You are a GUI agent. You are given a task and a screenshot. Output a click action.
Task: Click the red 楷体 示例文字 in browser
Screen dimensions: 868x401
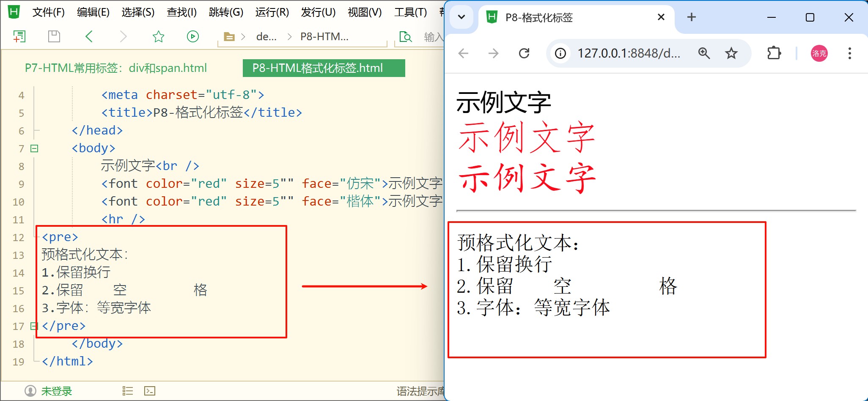tap(527, 178)
